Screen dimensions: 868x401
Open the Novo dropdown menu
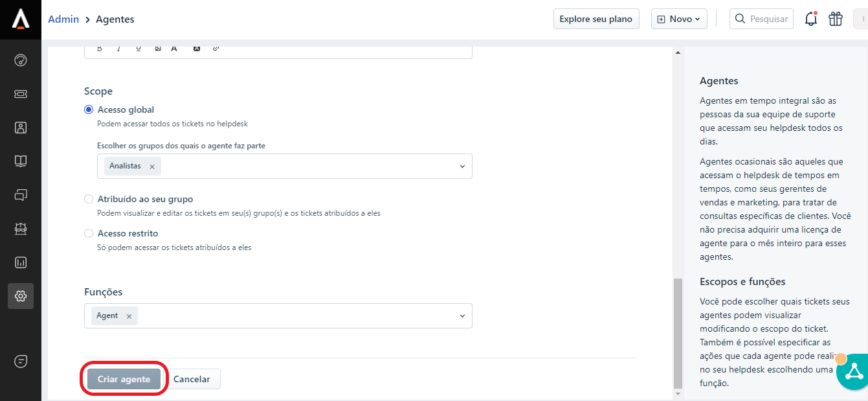click(x=678, y=19)
